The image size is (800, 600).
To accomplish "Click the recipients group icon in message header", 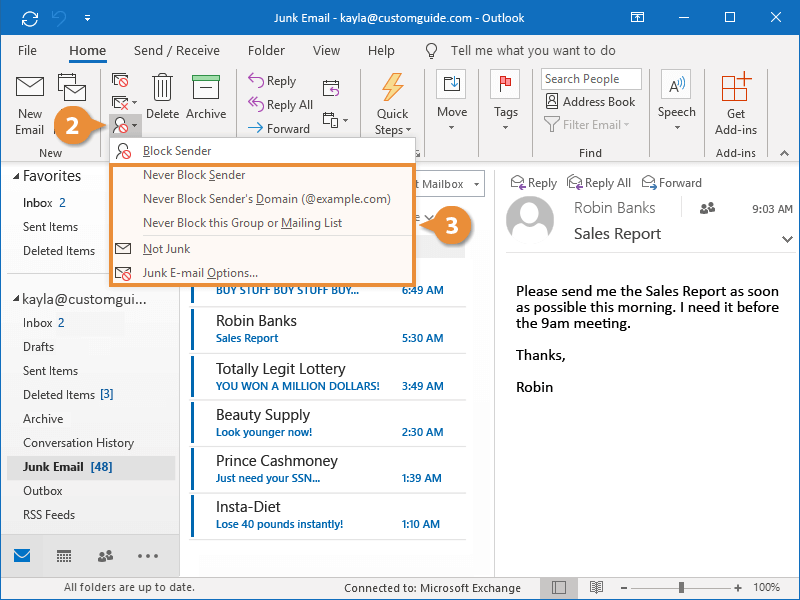I will click(707, 208).
